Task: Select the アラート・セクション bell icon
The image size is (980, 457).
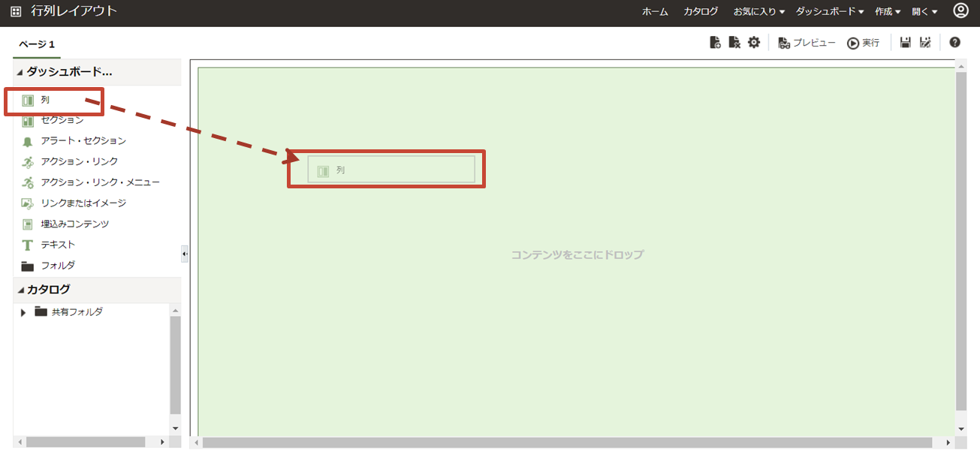Action: pos(28,141)
